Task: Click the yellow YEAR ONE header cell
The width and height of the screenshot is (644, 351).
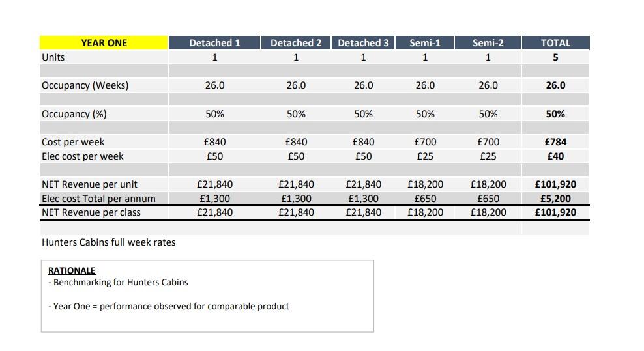Action: point(104,43)
